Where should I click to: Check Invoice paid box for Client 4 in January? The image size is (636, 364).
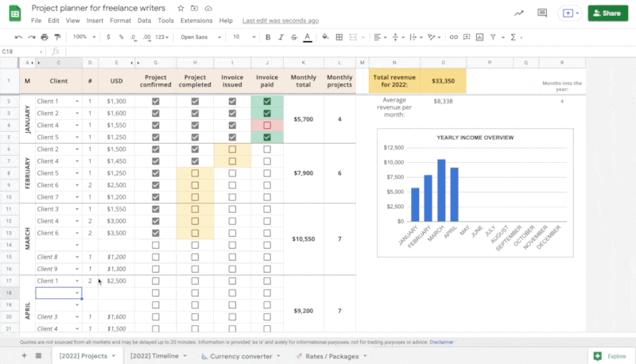pos(267,126)
